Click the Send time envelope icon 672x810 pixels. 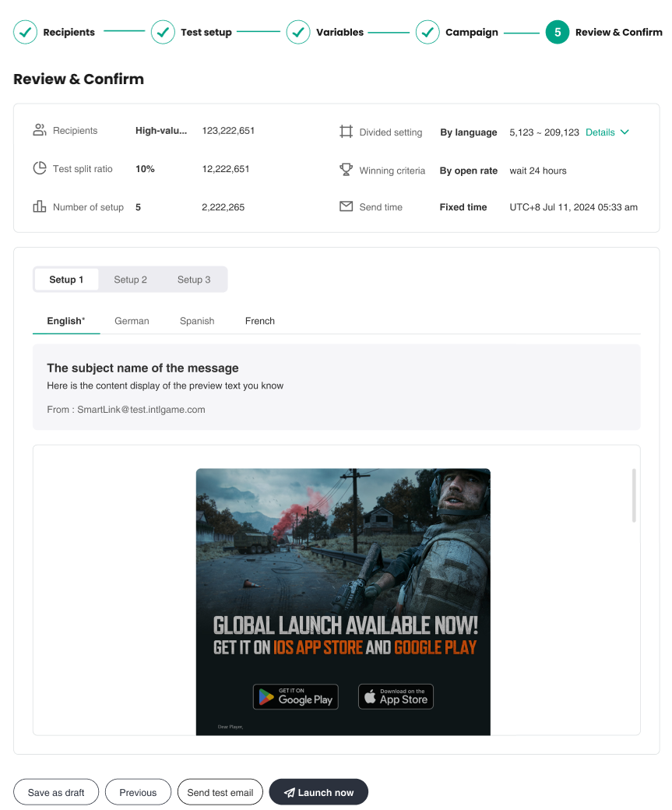click(x=347, y=206)
